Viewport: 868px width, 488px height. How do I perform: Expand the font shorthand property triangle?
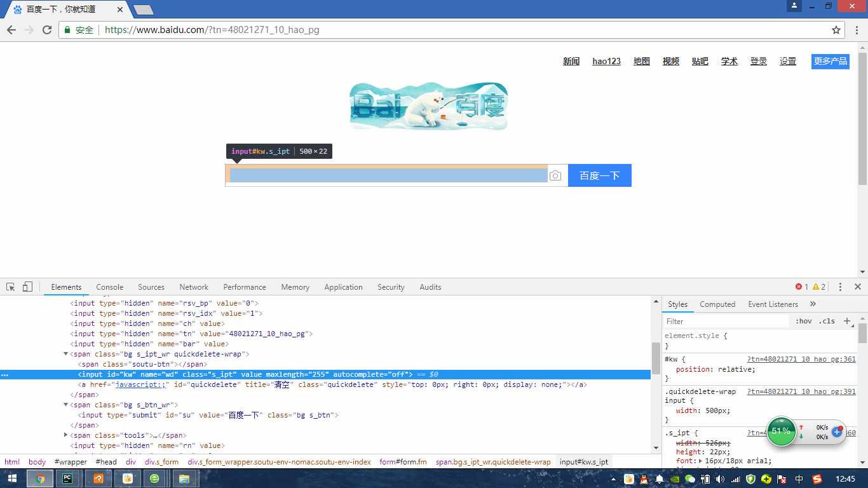(x=701, y=461)
